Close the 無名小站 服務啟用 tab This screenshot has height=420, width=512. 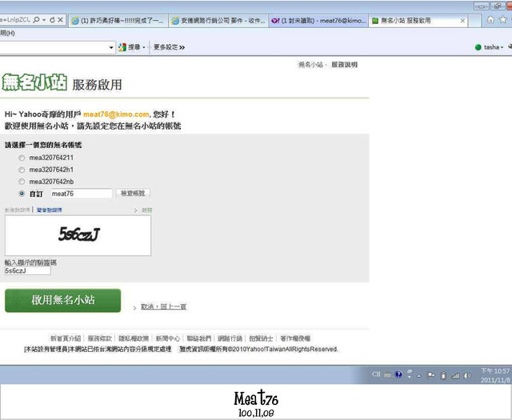462,21
